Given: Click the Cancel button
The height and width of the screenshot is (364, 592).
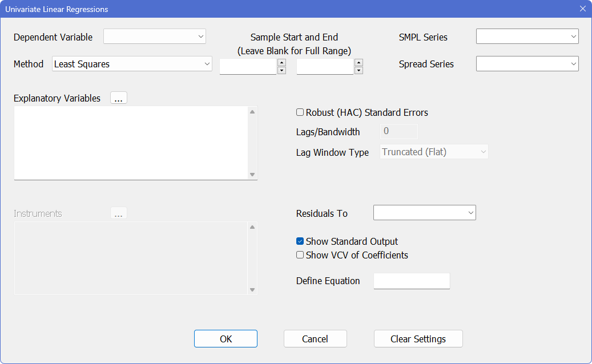Looking at the screenshot, I should [x=315, y=339].
